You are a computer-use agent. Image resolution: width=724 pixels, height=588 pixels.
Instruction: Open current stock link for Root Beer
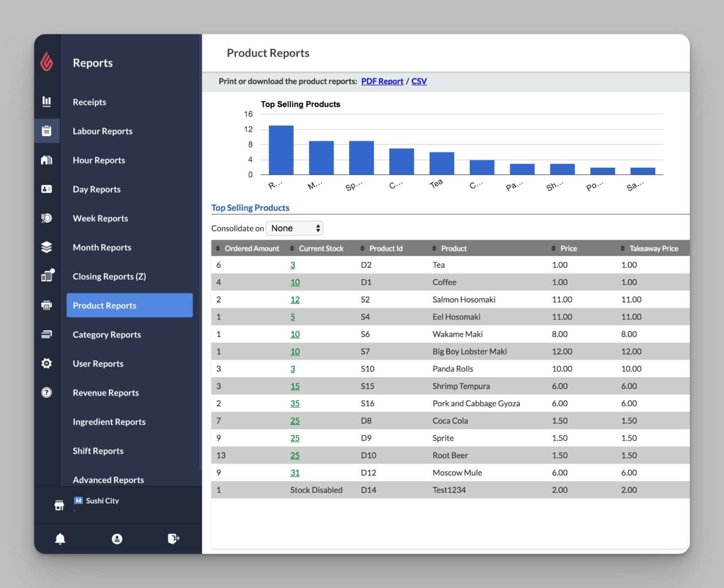(295, 456)
